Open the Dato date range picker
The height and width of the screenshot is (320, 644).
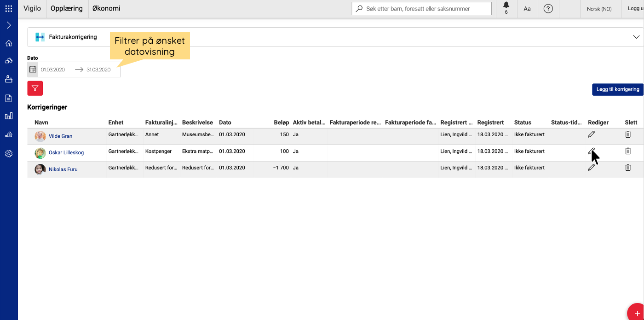[x=76, y=70]
